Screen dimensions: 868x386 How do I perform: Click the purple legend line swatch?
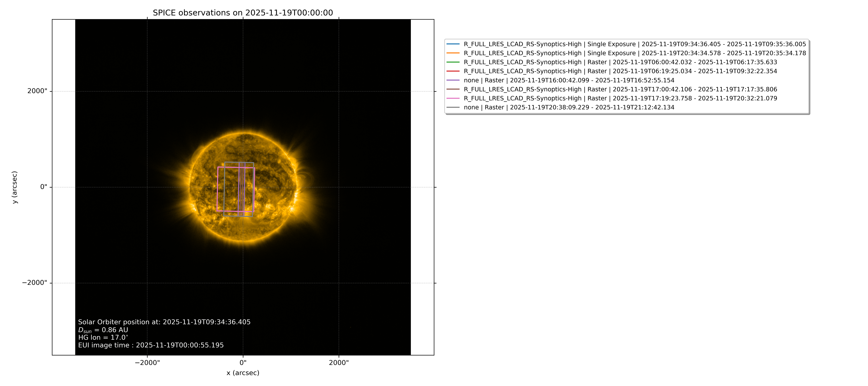pos(453,80)
